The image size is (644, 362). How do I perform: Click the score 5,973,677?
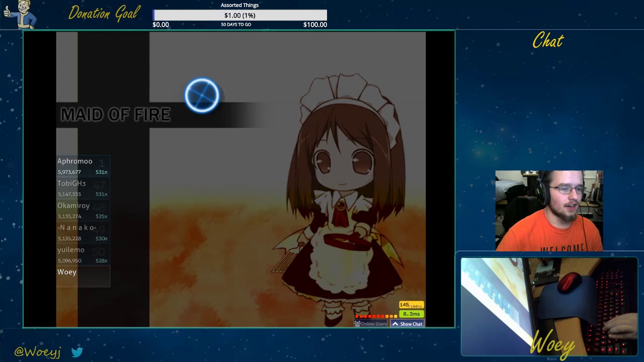69,172
